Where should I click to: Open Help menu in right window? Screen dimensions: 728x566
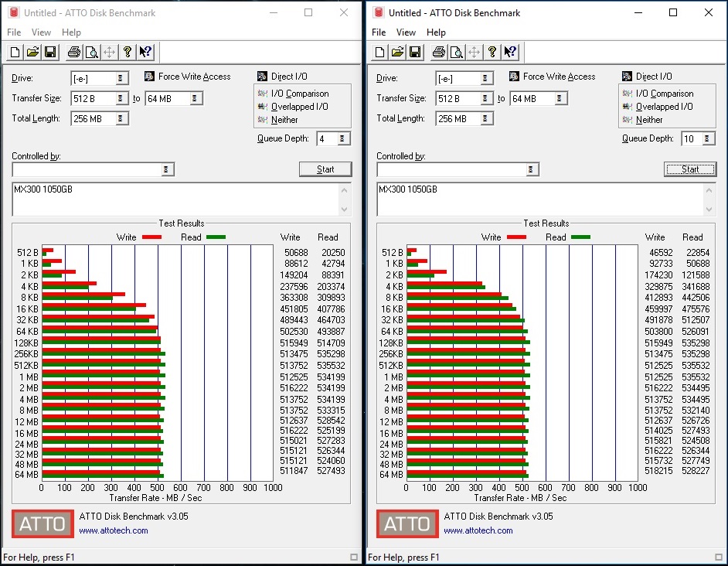coord(437,32)
